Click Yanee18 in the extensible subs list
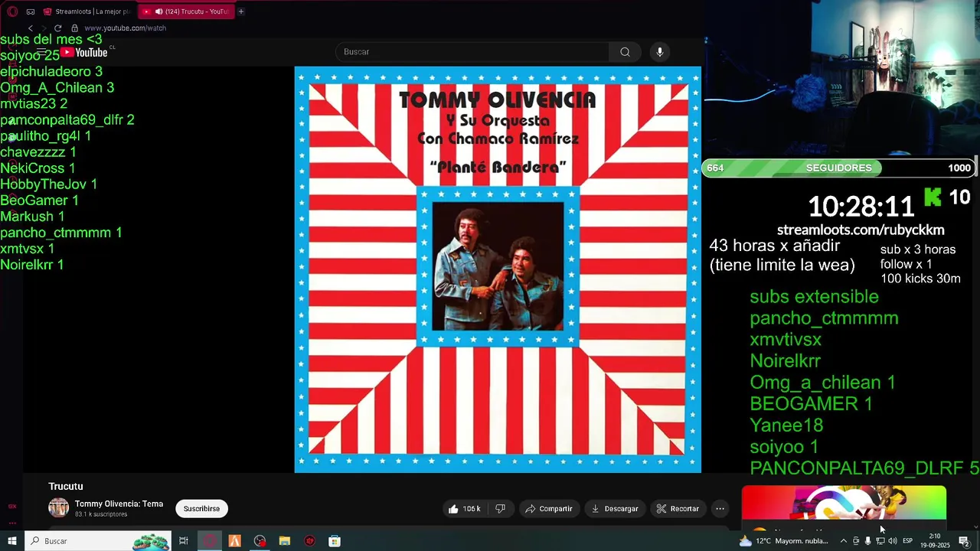980x551 pixels. point(786,425)
